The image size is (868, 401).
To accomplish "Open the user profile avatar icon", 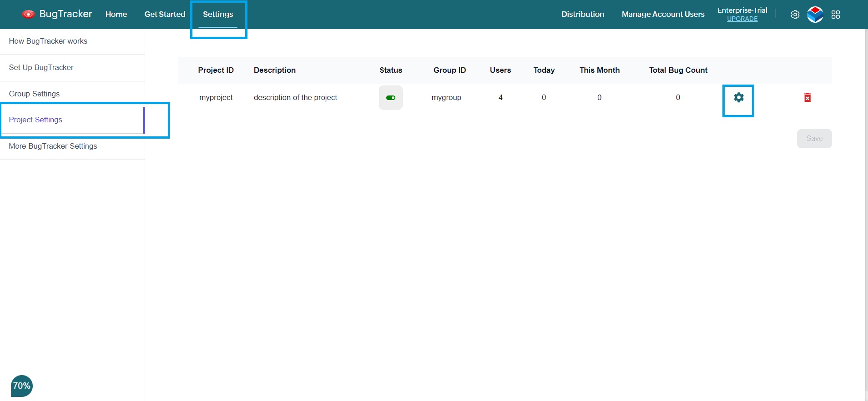I will click(x=815, y=15).
